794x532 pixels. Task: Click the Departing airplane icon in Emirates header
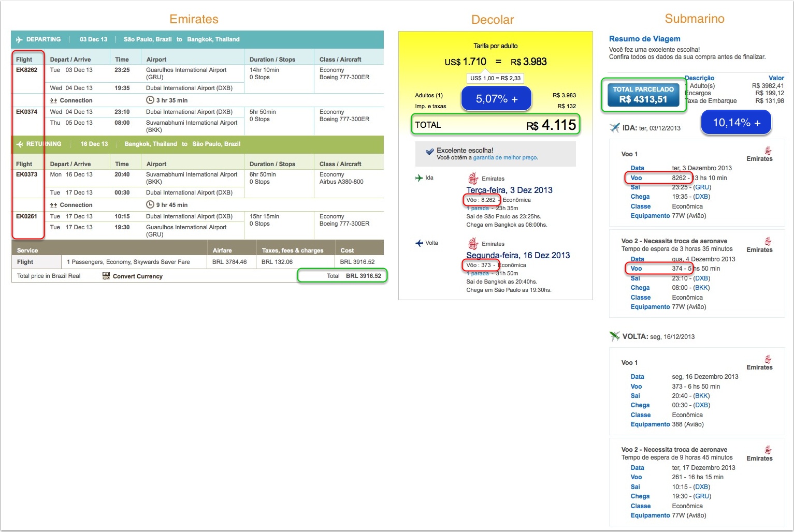click(x=20, y=40)
